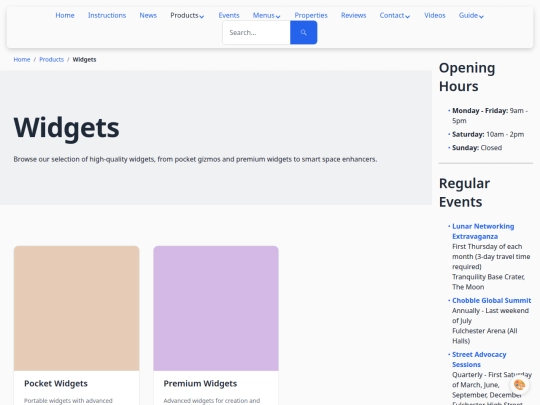Screen dimensions: 540x405
Task: Click the Products breadcrumb link
Action: click(51, 60)
